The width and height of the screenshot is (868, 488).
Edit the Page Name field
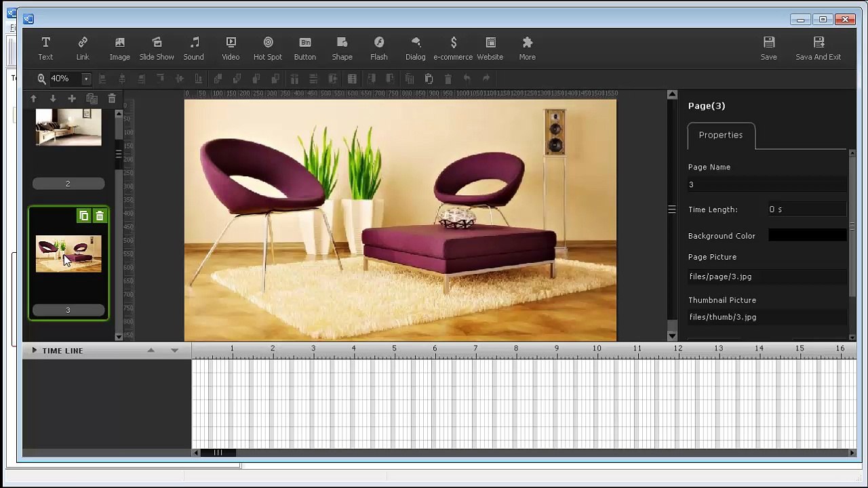pyautogui.click(x=767, y=184)
